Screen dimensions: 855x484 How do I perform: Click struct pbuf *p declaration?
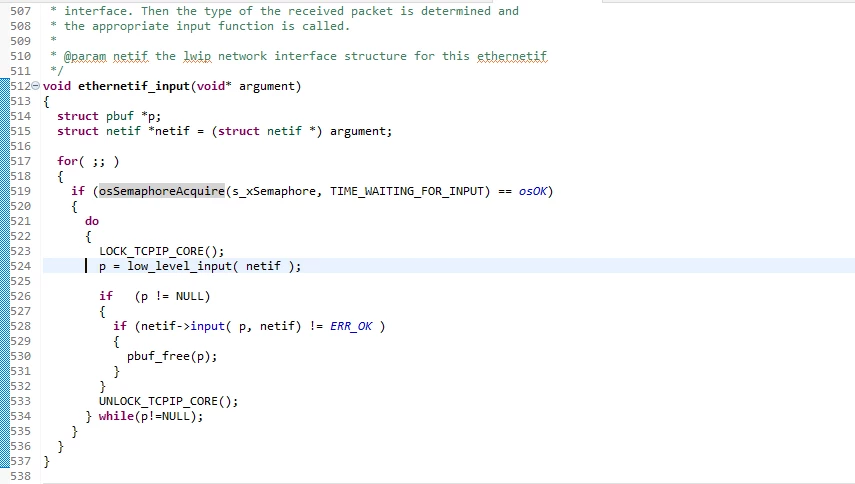coord(109,116)
